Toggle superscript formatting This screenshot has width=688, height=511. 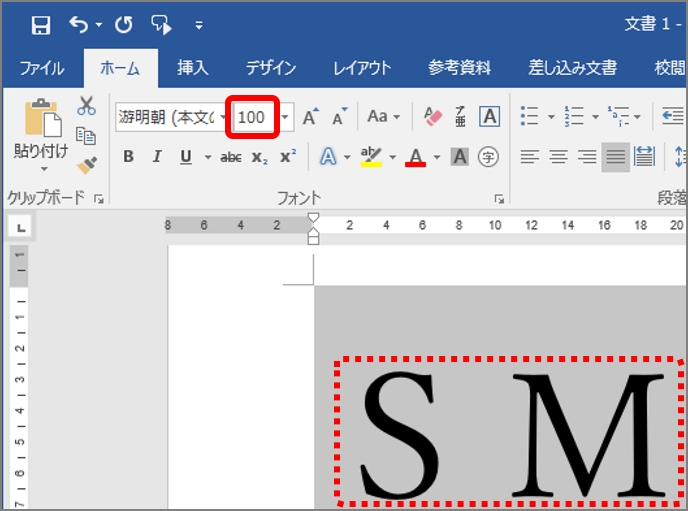pyautogui.click(x=287, y=157)
